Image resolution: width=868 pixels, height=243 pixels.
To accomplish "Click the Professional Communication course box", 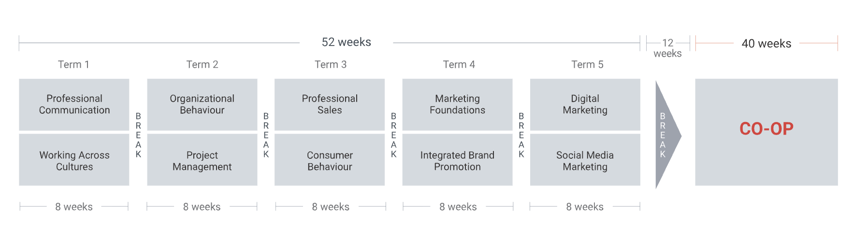I will pyautogui.click(x=74, y=105).
